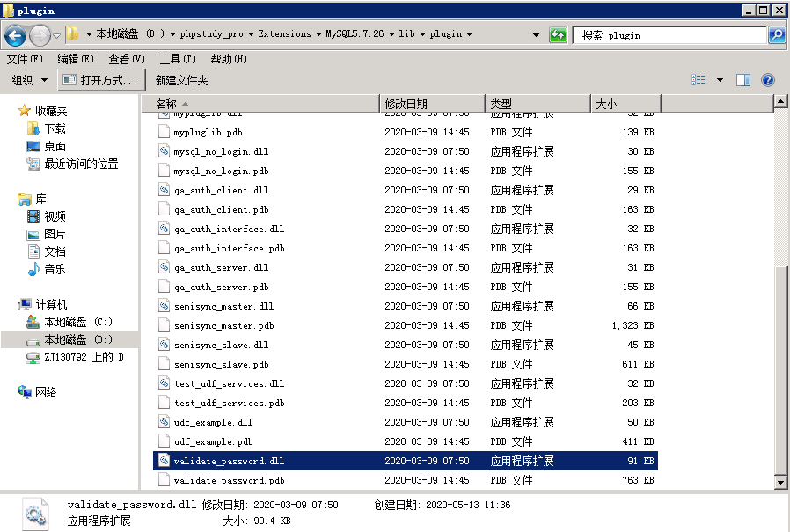Viewport: 790px width, 532px height.
Task: Click the green Refresh icon beside address bar
Action: click(x=558, y=35)
